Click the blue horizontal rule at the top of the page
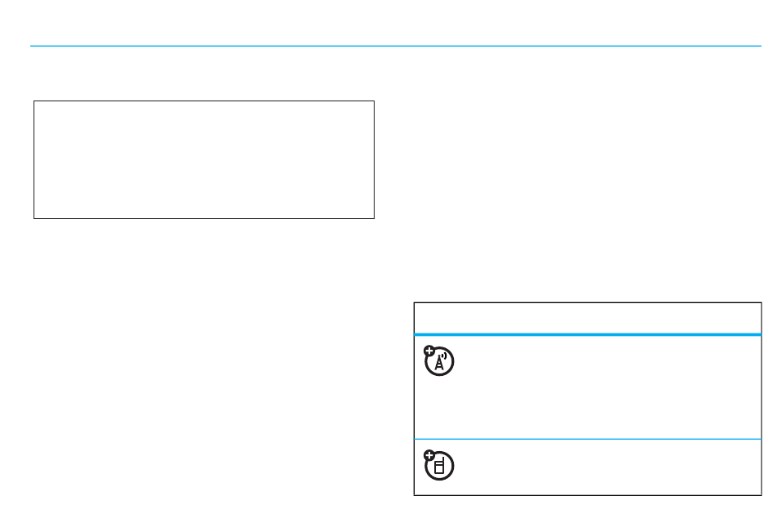 395,46
